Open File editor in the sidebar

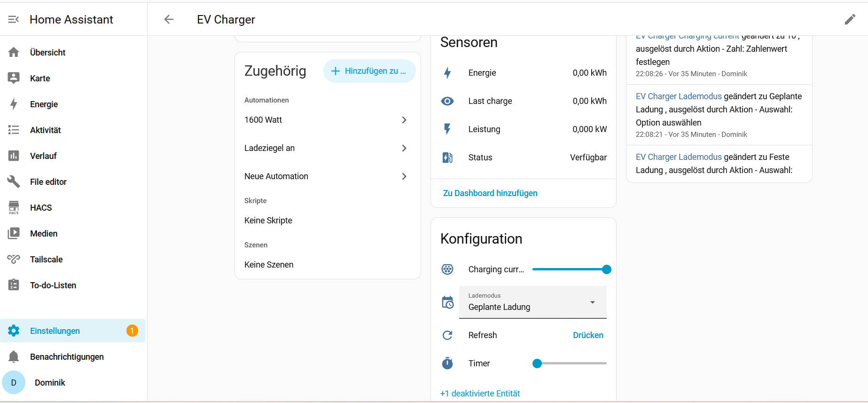[73, 182]
